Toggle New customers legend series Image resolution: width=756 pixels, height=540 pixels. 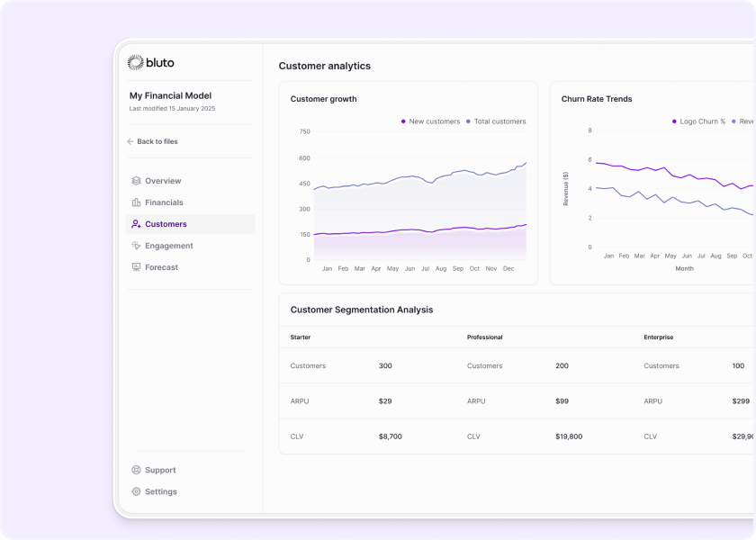430,121
